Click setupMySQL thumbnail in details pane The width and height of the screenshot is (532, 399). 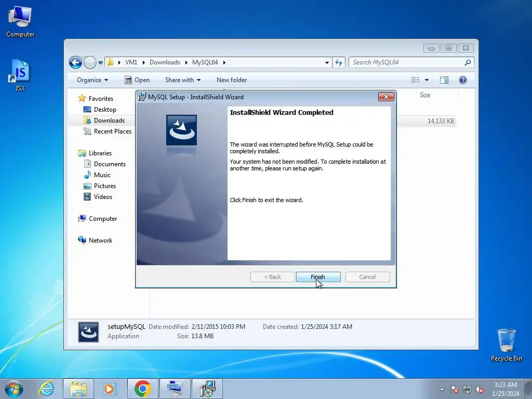88,332
